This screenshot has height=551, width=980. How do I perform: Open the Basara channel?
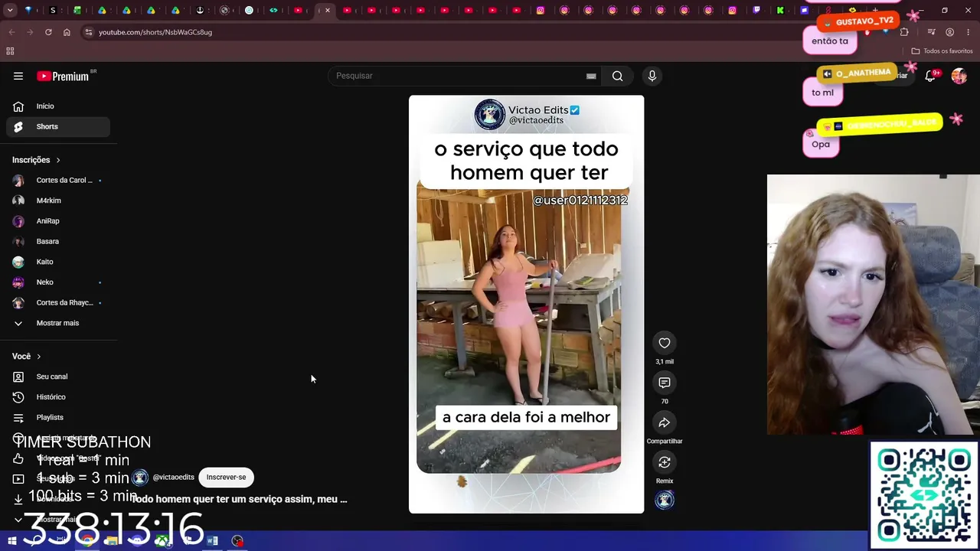point(58,241)
